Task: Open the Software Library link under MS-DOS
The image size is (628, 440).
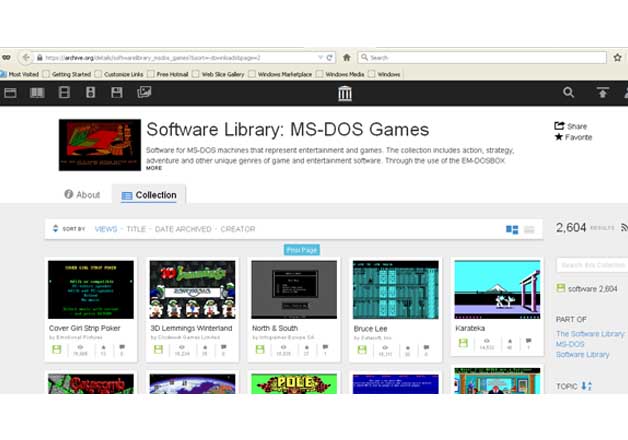Action: pyautogui.click(x=582, y=354)
